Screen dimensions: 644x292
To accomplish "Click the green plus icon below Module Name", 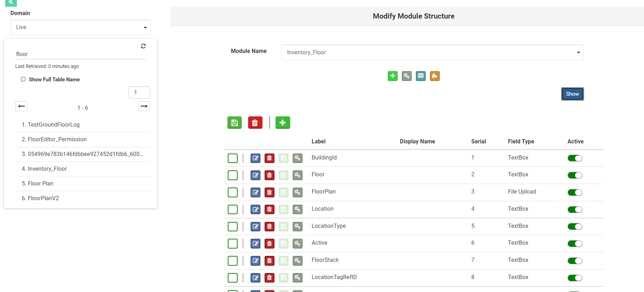I will 393,76.
